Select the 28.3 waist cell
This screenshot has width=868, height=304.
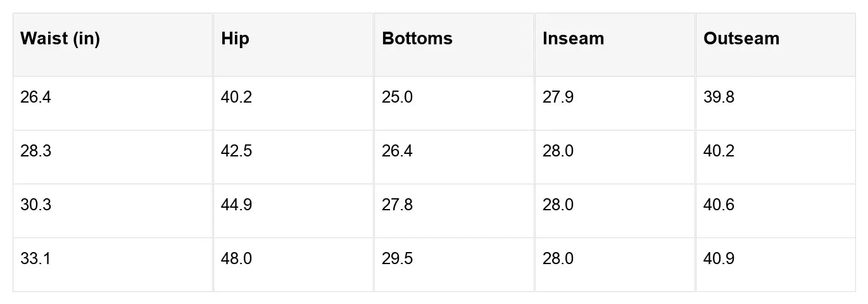(x=35, y=152)
